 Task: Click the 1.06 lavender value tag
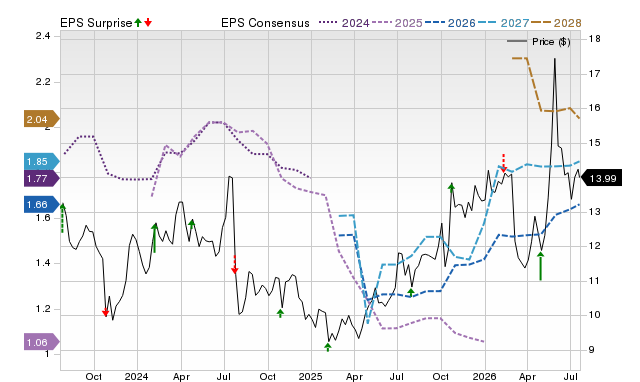tap(41, 342)
